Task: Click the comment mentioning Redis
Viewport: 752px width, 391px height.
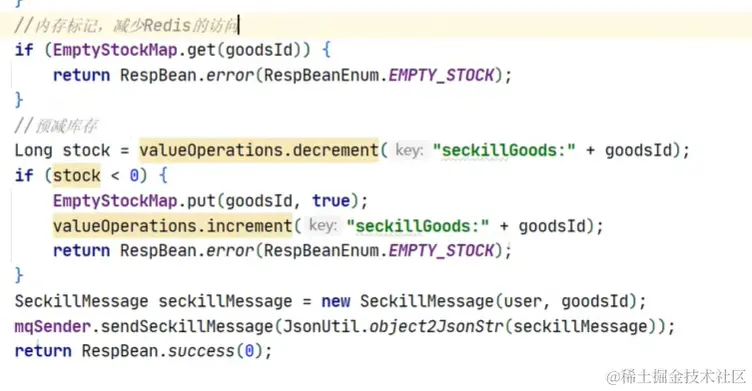Action: click(126, 25)
